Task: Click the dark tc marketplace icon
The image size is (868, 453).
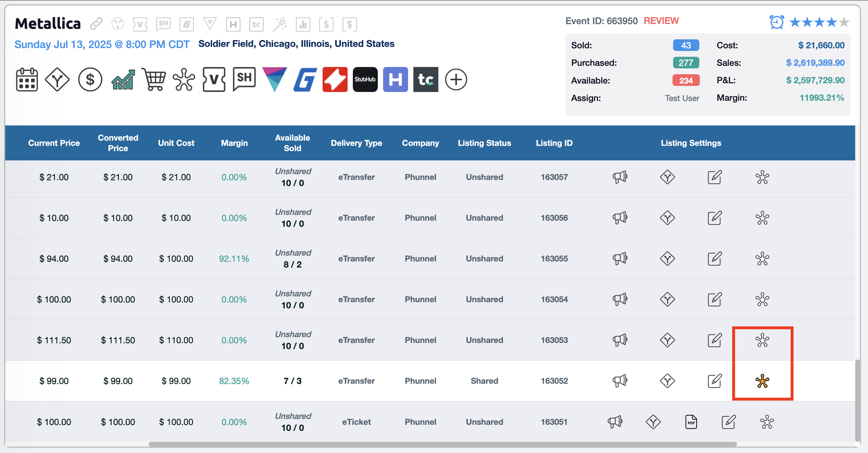Action: point(426,79)
